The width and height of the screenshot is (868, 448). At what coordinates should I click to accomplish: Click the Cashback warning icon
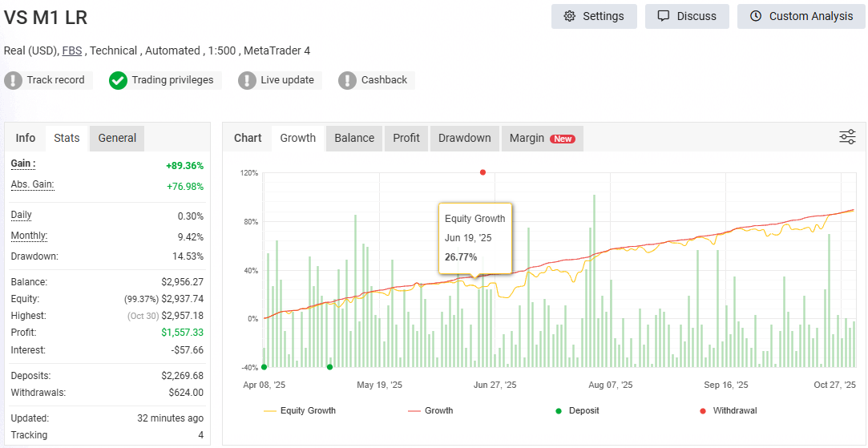coord(348,80)
